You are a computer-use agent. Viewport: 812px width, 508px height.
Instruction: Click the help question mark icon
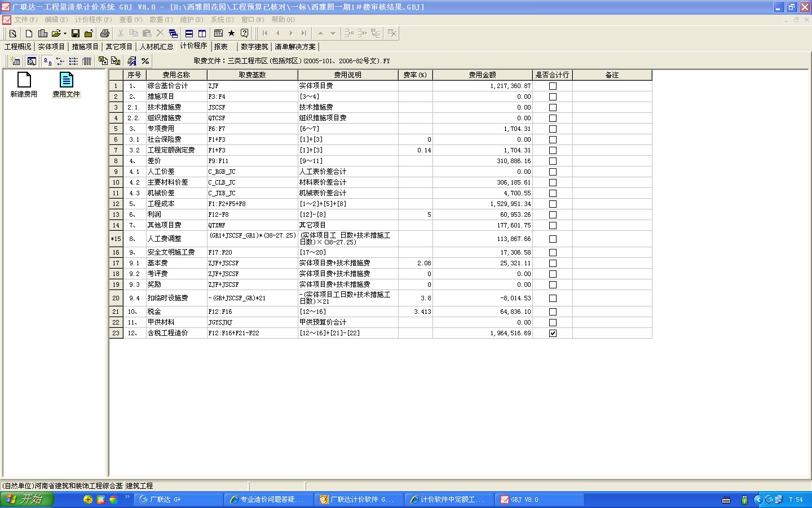coord(244,33)
